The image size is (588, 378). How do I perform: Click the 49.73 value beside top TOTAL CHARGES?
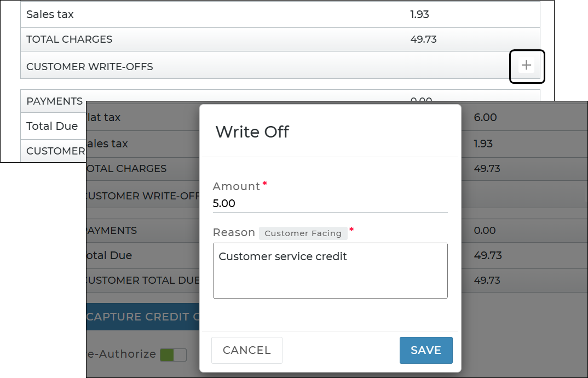click(x=423, y=39)
